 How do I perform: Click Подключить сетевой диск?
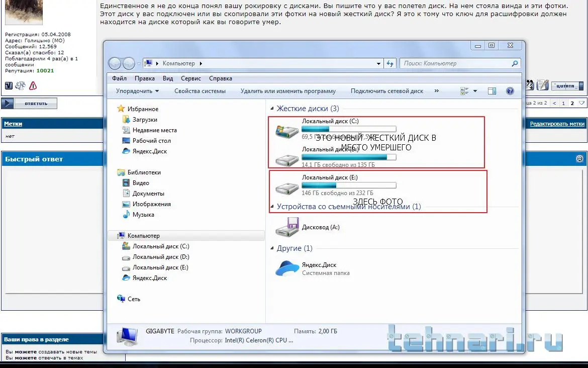(x=386, y=91)
